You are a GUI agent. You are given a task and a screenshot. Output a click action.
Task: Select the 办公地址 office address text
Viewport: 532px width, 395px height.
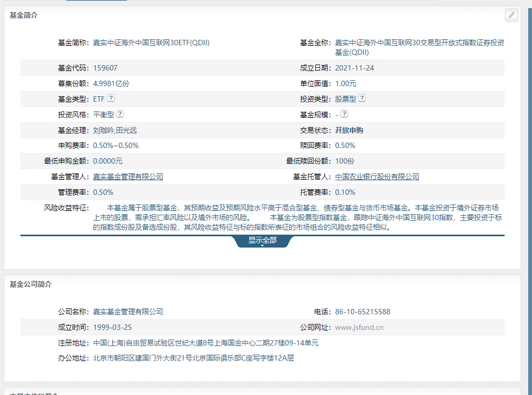[x=194, y=358]
